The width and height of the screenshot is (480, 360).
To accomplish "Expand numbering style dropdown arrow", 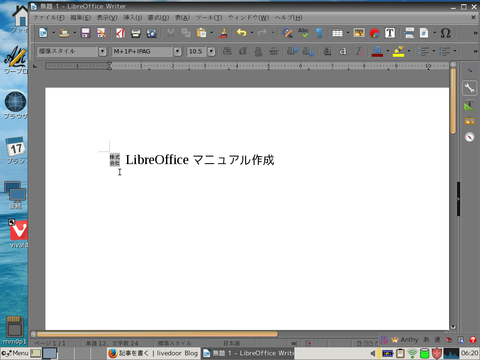I will click(454, 51).
